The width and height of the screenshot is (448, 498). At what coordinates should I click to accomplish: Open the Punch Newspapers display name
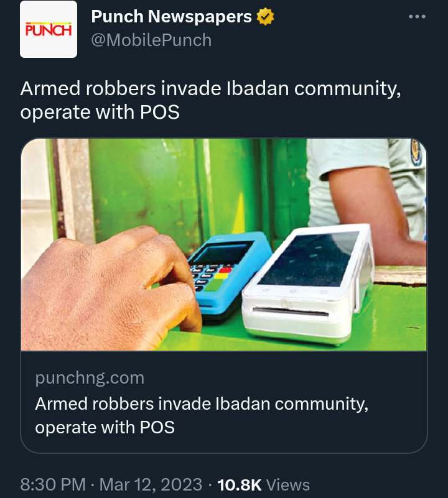pyautogui.click(x=171, y=17)
